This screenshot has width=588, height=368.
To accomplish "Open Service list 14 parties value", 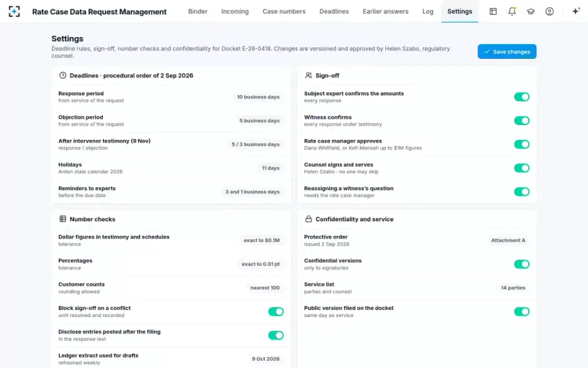I will pyautogui.click(x=513, y=288).
